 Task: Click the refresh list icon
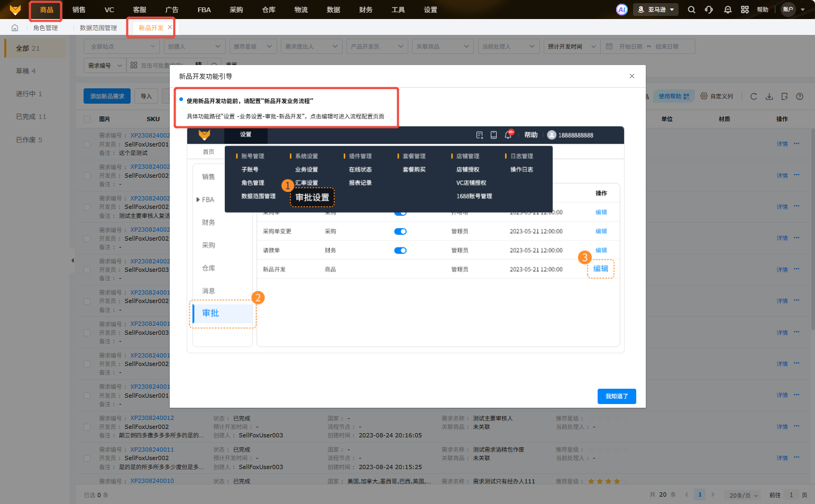coord(754,96)
